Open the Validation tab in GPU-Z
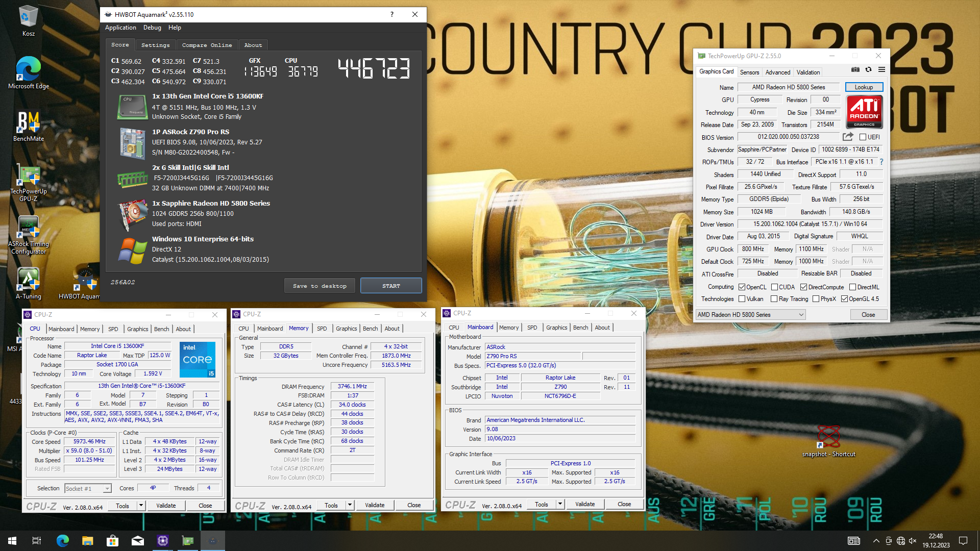Screen dimensions: 980x551 coord(808,72)
